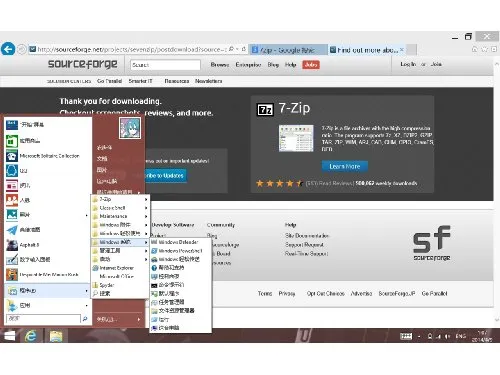Click the large sf SourceForge logo
The image size is (500, 375).
pyautogui.click(x=432, y=243)
